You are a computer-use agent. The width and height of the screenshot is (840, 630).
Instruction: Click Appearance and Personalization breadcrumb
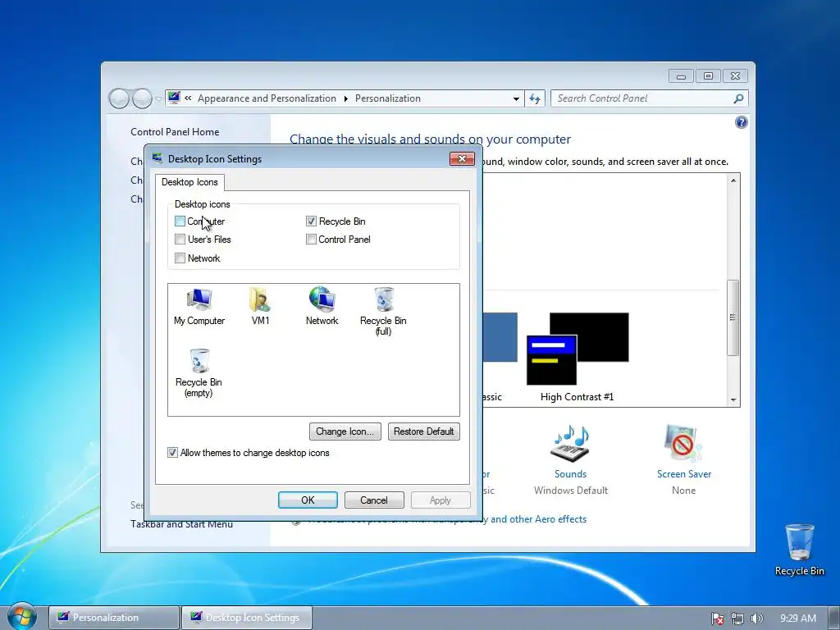[267, 98]
